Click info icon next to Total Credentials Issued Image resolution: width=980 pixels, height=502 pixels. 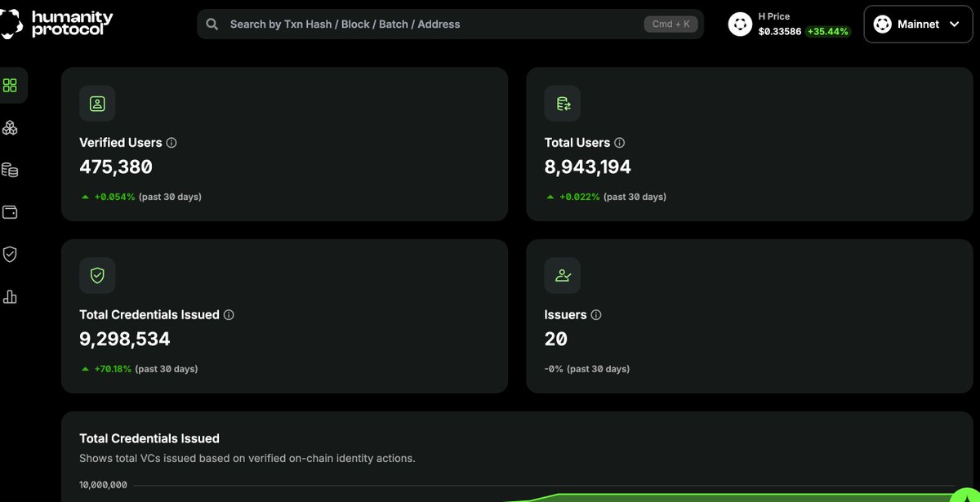coord(229,315)
